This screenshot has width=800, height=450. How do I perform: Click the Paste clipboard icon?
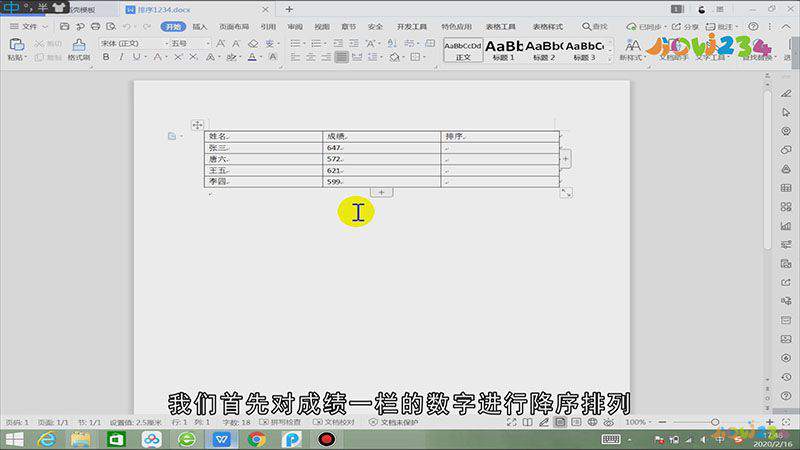coord(17,45)
